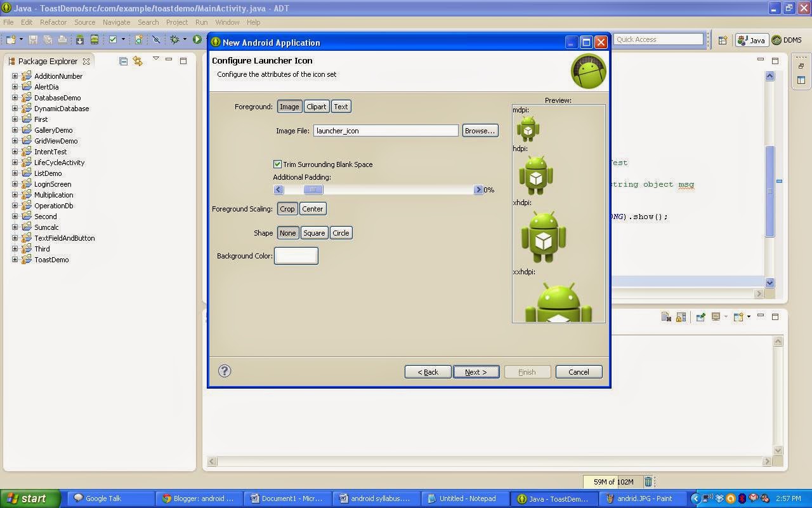
Task: Expand the DatabaseDemo project node
Action: 15,98
